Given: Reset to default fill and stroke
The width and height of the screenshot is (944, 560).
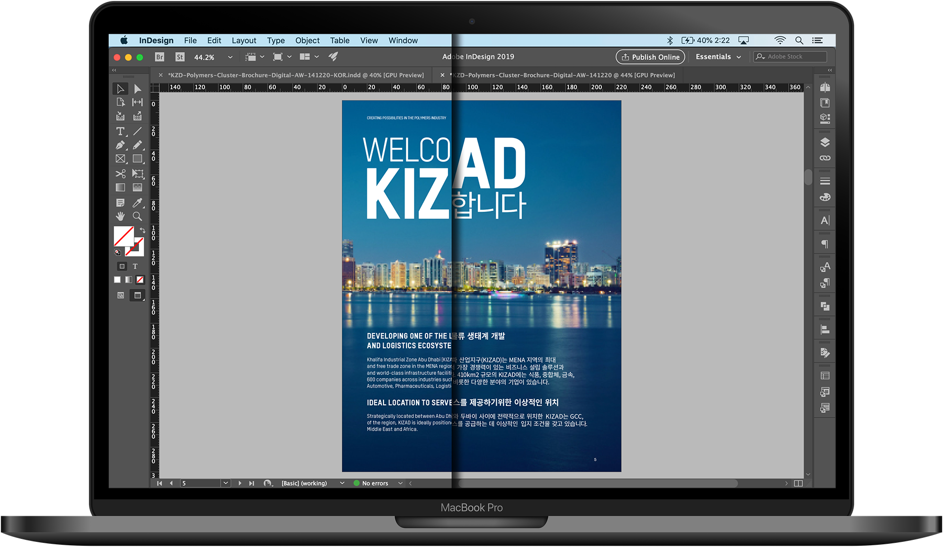Looking at the screenshot, I should click(118, 252).
